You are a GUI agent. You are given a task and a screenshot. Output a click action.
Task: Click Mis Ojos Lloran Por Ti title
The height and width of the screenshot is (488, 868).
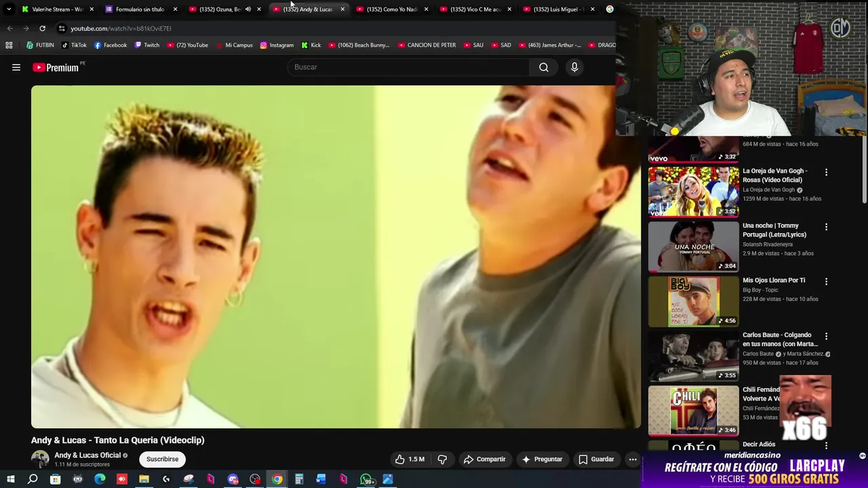(774, 280)
